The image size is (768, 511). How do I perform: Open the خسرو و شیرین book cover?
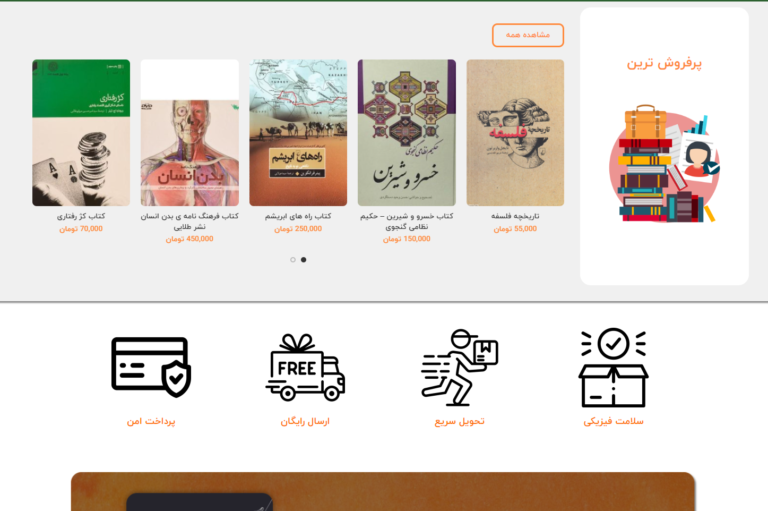click(x=407, y=133)
